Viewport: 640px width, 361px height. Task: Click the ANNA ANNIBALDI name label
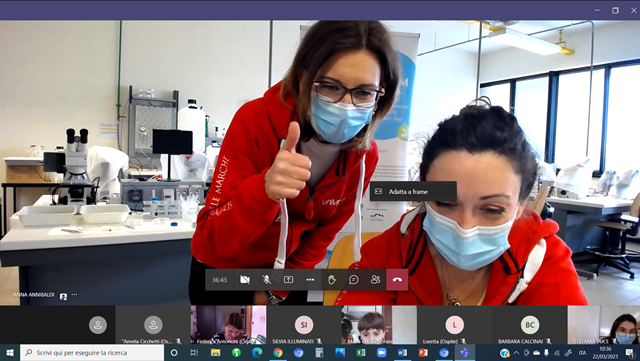(x=33, y=295)
